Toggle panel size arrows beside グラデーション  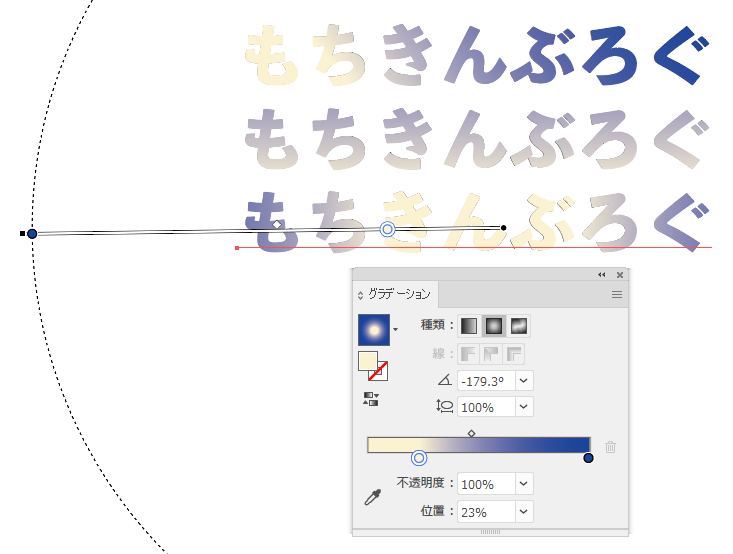pos(360,295)
